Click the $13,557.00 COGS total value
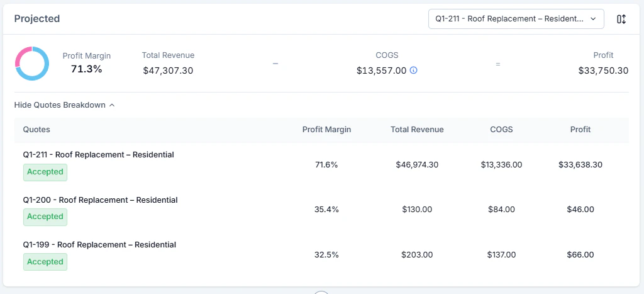 coord(382,71)
